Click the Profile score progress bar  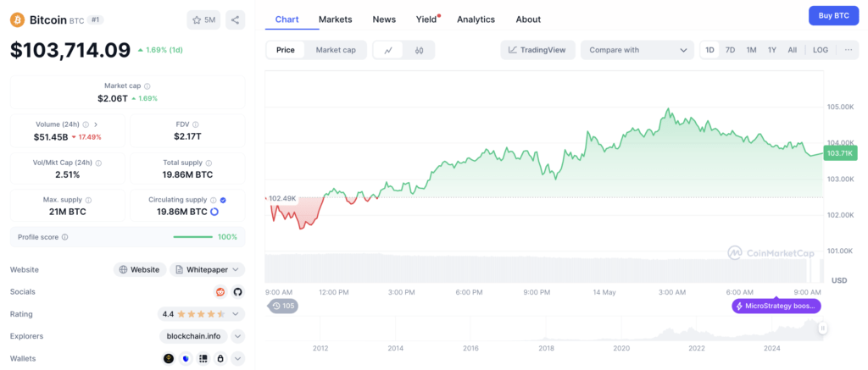(x=192, y=237)
